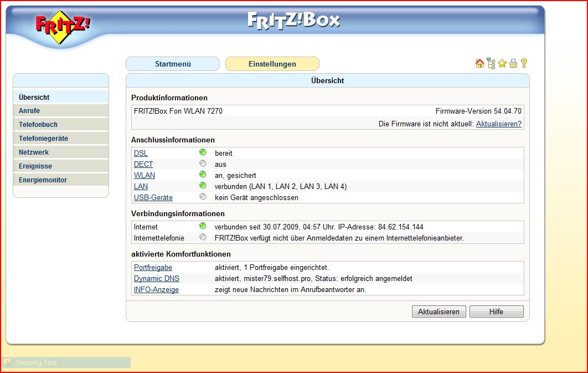Click grey status LED next to DECT
Image resolution: width=588 pixels, height=373 pixels.
click(x=203, y=163)
